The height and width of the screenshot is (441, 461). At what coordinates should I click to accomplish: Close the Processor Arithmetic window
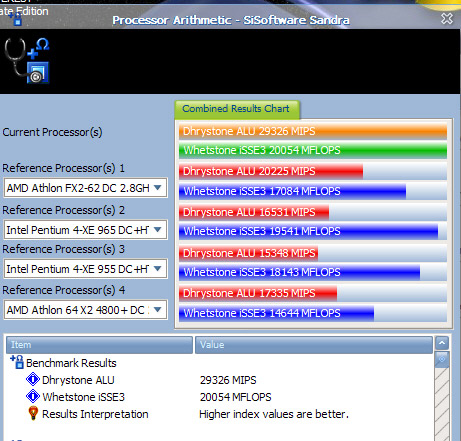point(447,19)
